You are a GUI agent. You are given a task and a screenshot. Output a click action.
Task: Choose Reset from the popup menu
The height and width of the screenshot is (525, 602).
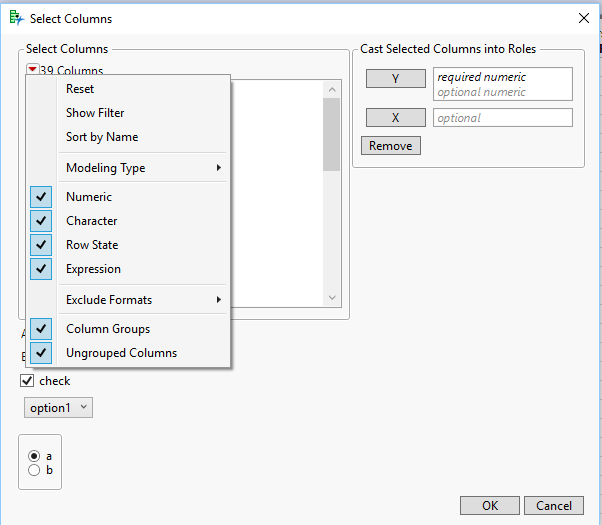[x=80, y=89]
